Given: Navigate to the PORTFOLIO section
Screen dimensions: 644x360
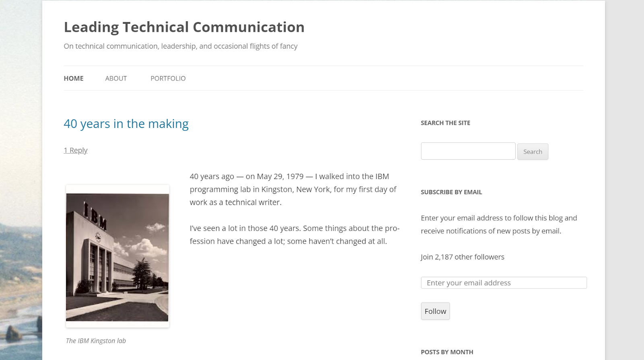Looking at the screenshot, I should point(168,78).
